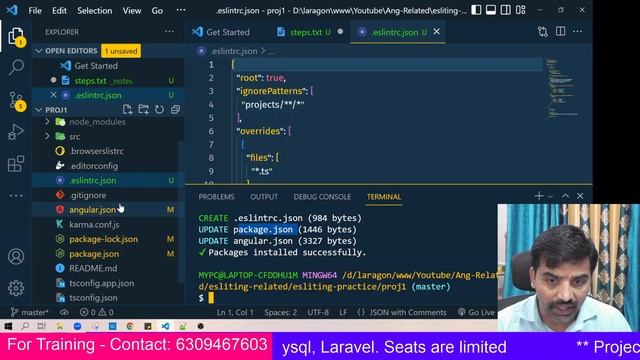Image resolution: width=640 pixels, height=360 pixels.
Task: Split the editor to the right
Action: click(560, 31)
